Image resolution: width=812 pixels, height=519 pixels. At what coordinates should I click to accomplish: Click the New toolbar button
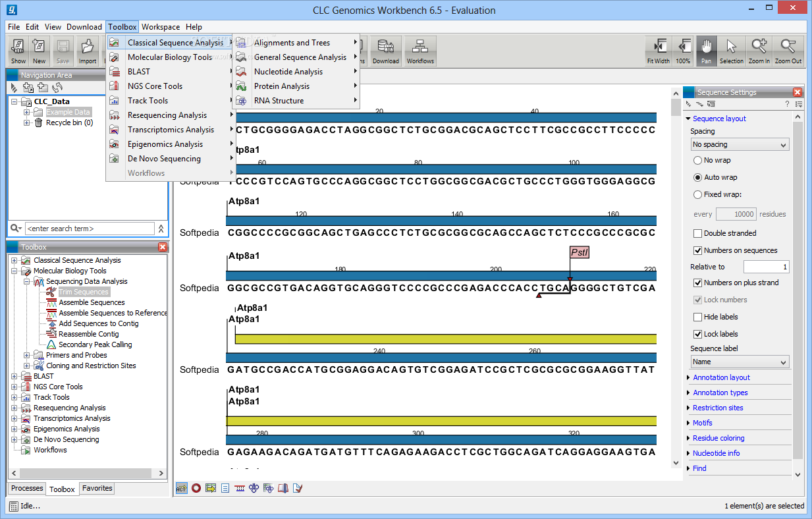[x=40, y=51]
